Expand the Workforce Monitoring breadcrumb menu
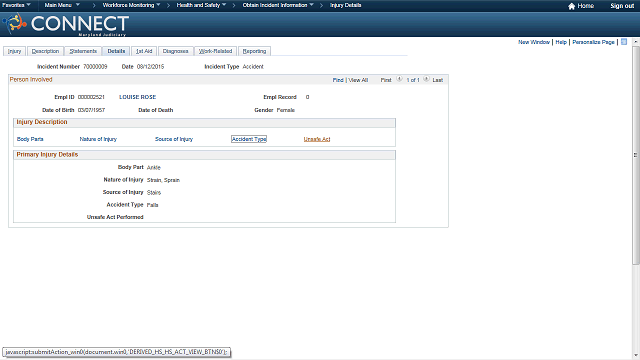Screen dimensions: 640x360 click(x=131, y=5)
